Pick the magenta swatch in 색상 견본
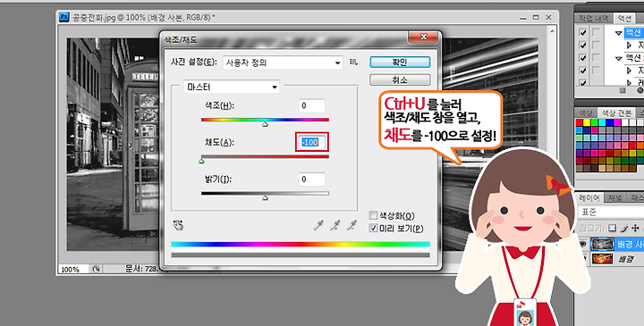 tap(617, 122)
